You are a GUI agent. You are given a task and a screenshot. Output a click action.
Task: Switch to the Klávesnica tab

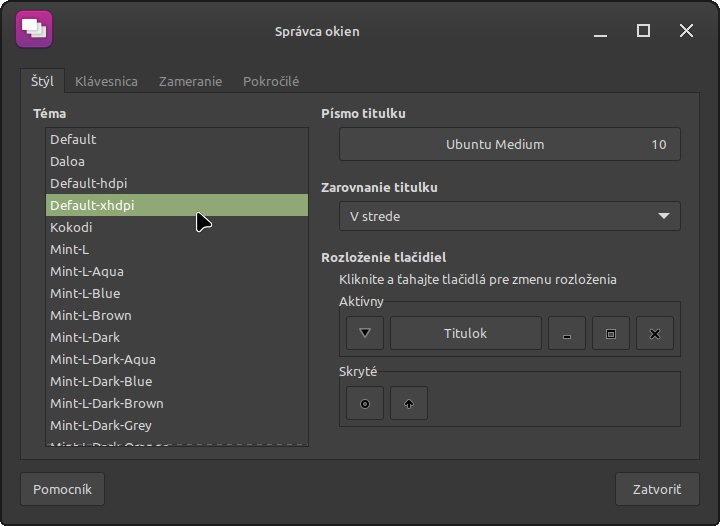coord(106,82)
